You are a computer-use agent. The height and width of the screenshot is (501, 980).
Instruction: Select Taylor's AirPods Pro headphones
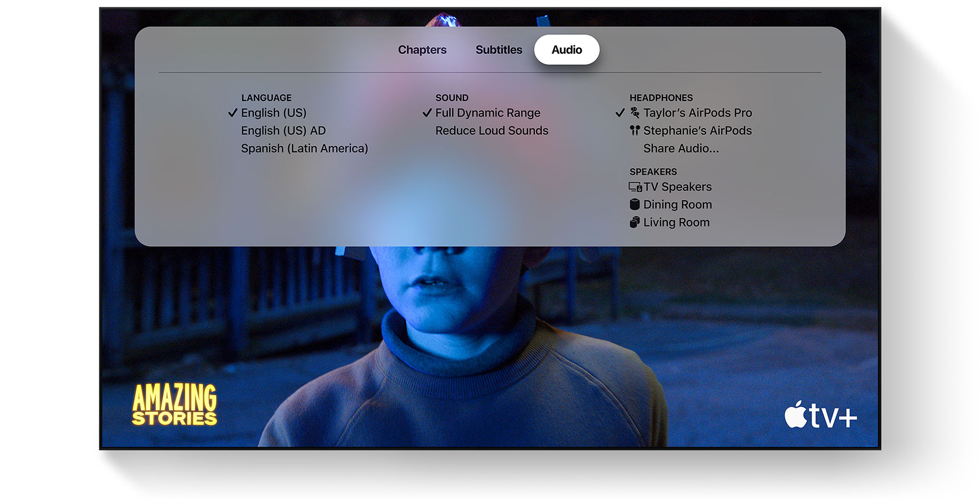coord(697,113)
